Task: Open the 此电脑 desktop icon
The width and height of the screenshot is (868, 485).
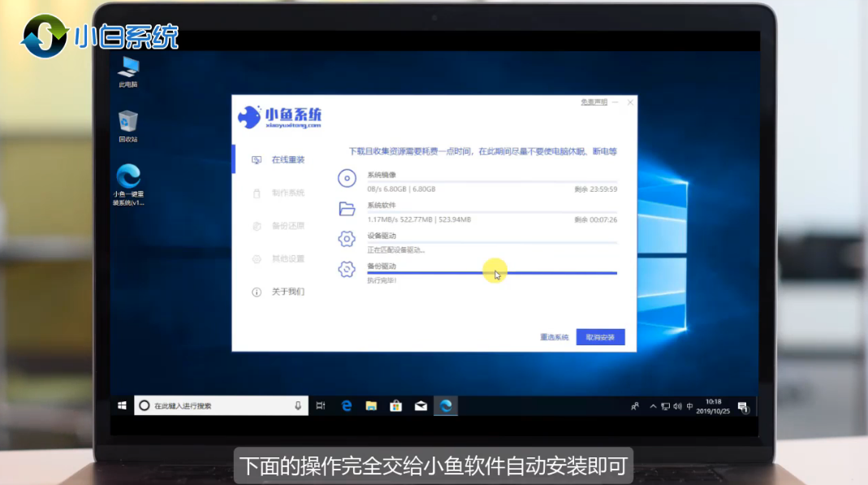Action: [128, 72]
